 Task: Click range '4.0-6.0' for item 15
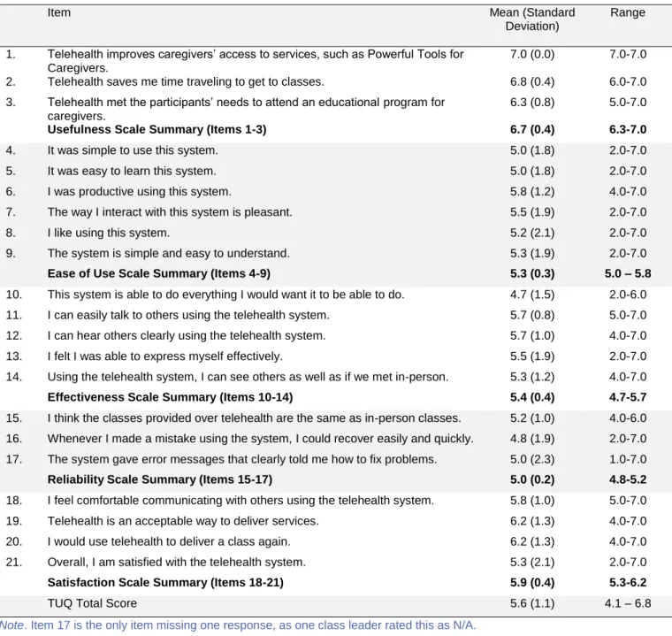click(x=628, y=418)
